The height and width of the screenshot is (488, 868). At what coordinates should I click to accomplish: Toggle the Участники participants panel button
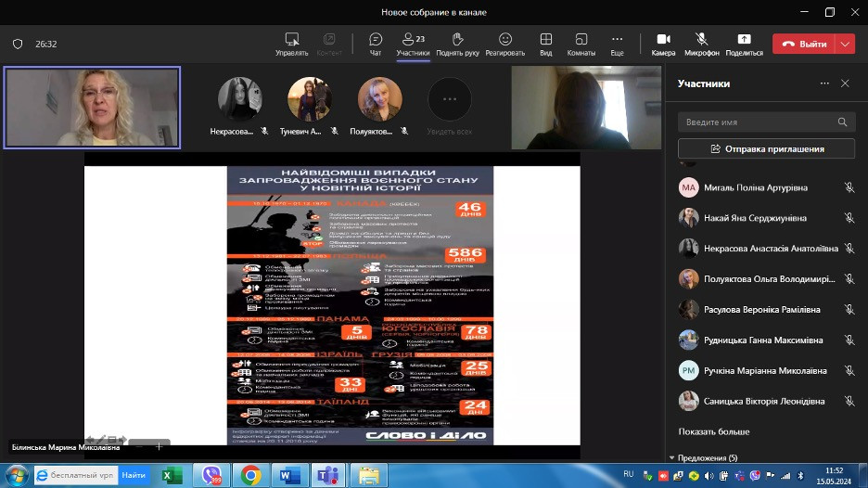[413, 44]
